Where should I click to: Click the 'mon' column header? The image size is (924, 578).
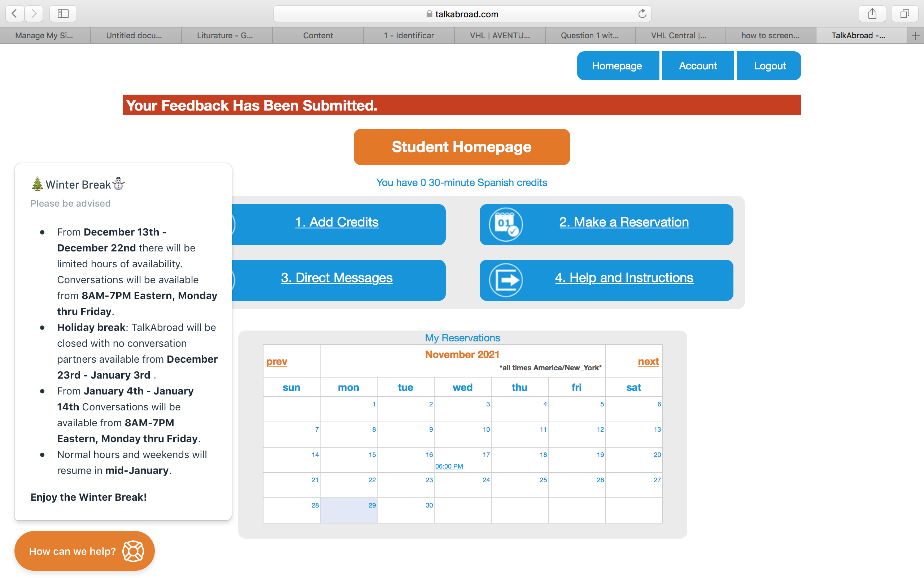[x=348, y=387]
